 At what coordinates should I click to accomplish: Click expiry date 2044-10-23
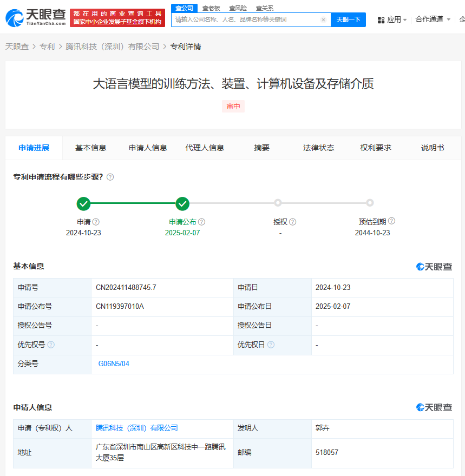pyautogui.click(x=372, y=233)
